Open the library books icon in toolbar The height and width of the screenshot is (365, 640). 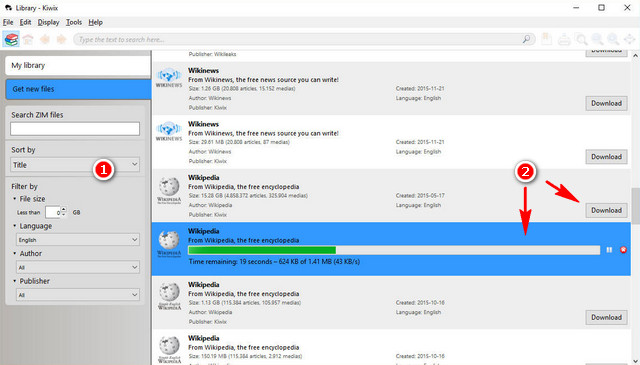tap(11, 40)
